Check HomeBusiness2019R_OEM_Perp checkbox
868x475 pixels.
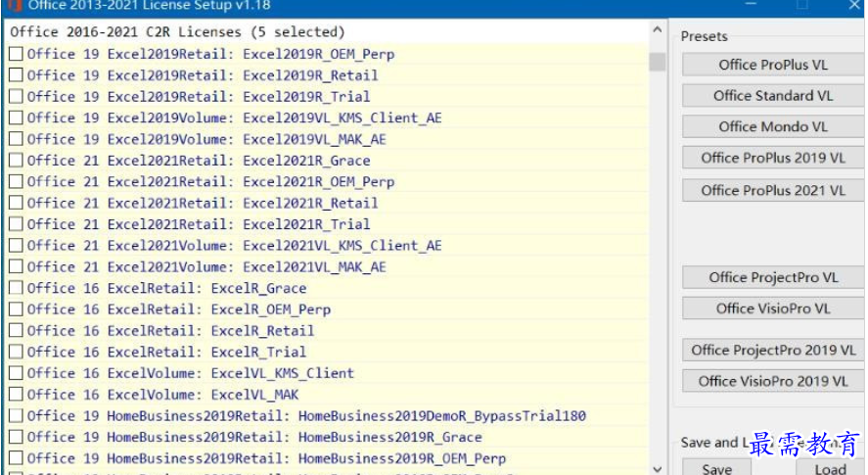coord(16,457)
